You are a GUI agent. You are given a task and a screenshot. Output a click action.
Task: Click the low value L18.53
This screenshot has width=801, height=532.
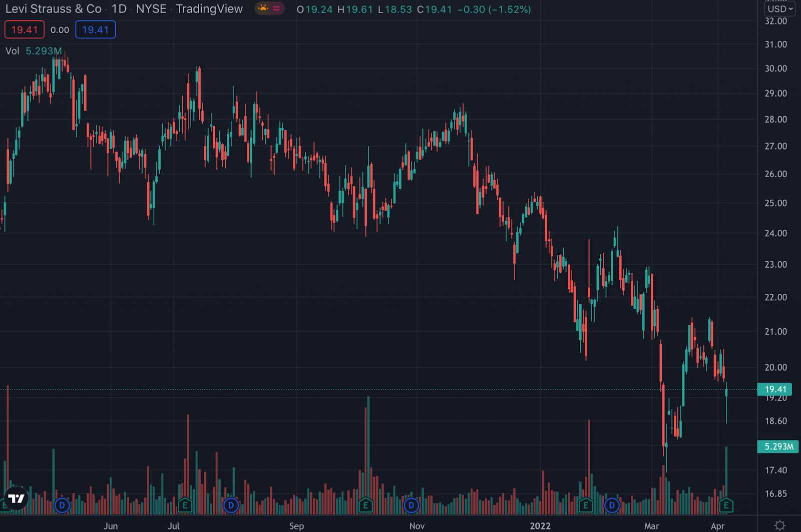395,10
